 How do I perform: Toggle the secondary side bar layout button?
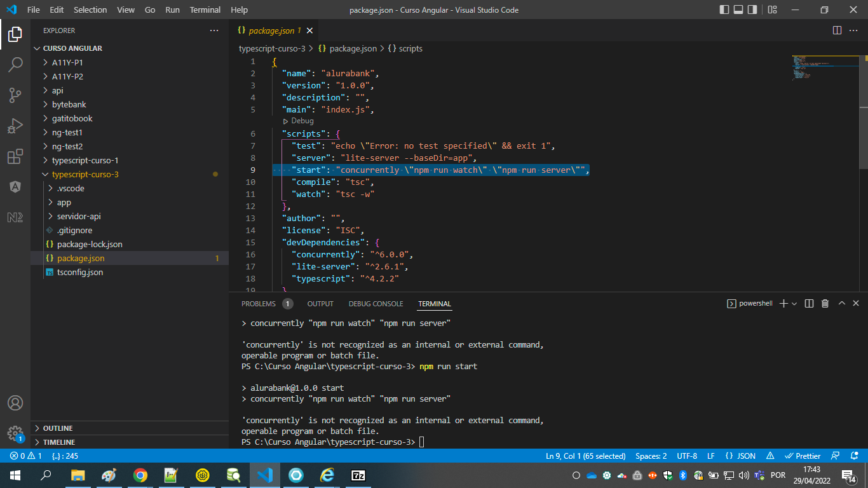[x=752, y=10]
